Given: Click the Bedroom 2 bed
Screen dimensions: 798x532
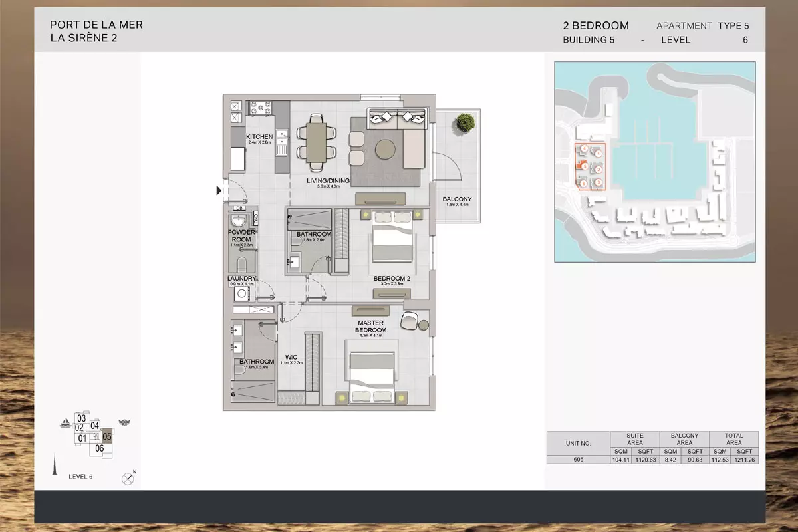Looking at the screenshot, I should tap(392, 237).
